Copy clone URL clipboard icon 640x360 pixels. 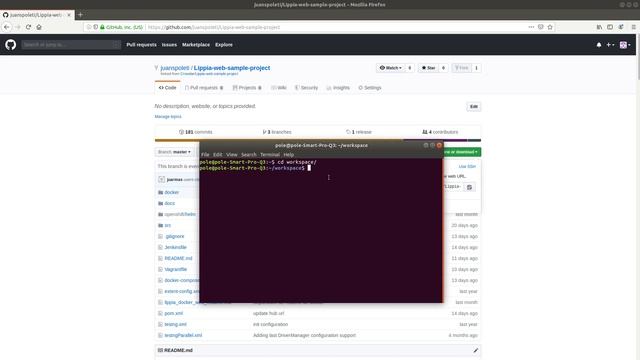(469, 187)
